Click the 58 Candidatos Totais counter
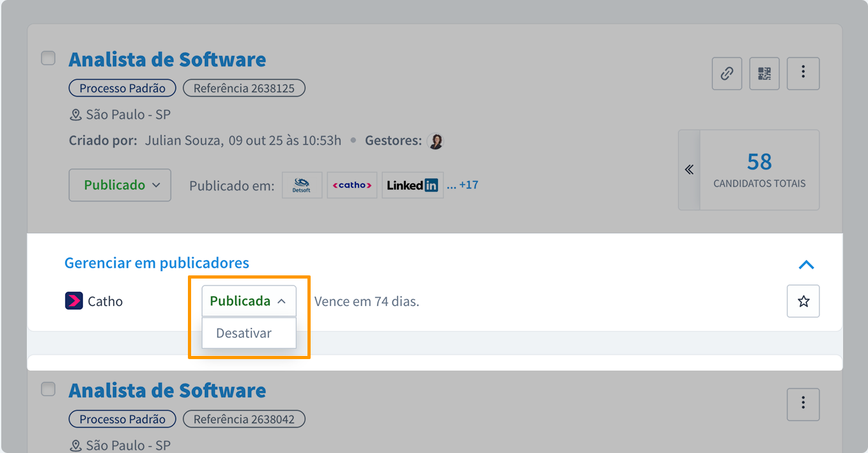 (x=759, y=170)
